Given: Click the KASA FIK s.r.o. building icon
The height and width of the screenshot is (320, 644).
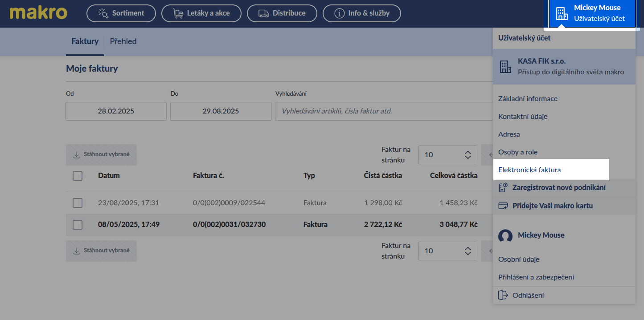Looking at the screenshot, I should 505,67.
